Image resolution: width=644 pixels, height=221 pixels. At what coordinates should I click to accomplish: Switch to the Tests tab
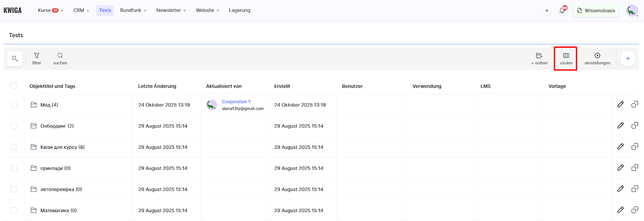(105, 10)
